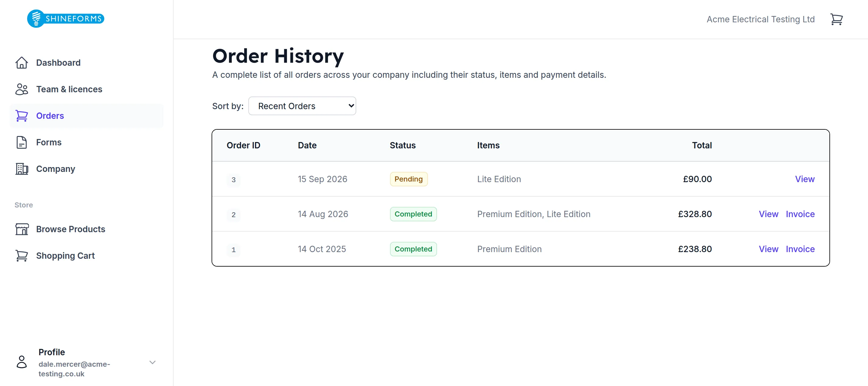Open Team & licences menu item
Viewport: 868px width, 386px height.
click(x=86, y=89)
